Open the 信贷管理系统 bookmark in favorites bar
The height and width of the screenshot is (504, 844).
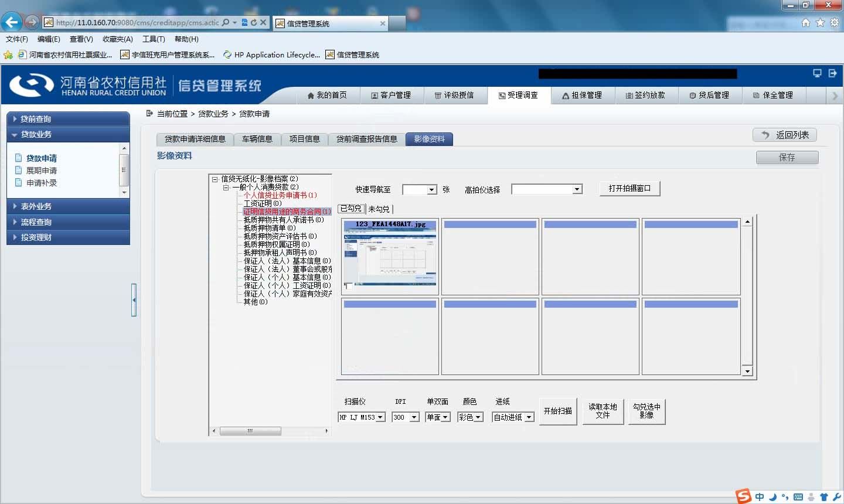(352, 55)
